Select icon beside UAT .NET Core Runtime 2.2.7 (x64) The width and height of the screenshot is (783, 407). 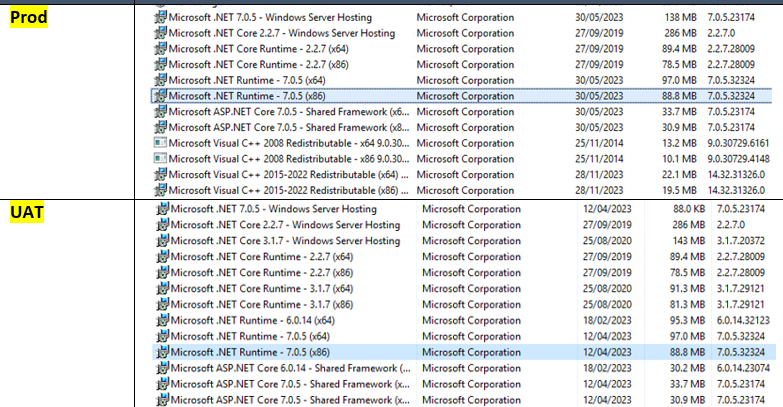point(163,257)
